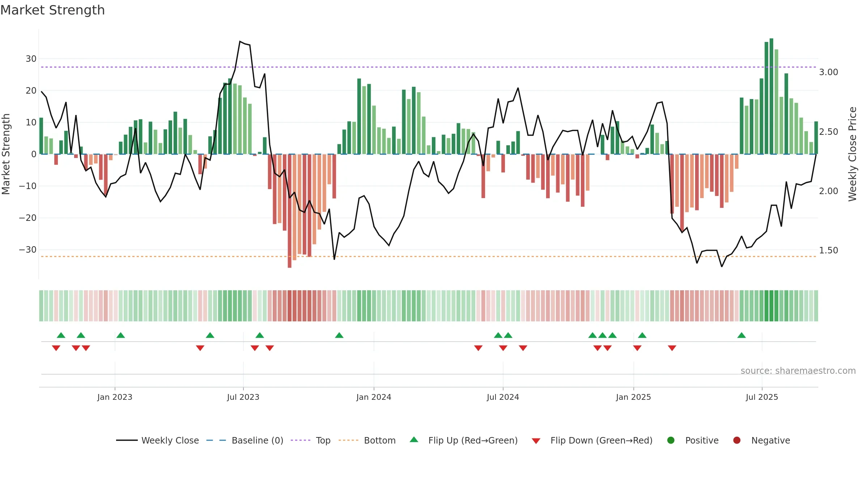Click the brightest green heatmap cell near Jul 2025

point(771,306)
